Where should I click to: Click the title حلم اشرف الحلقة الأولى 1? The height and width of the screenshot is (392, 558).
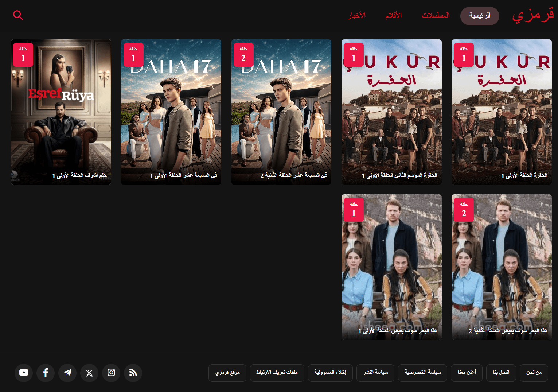79,176
